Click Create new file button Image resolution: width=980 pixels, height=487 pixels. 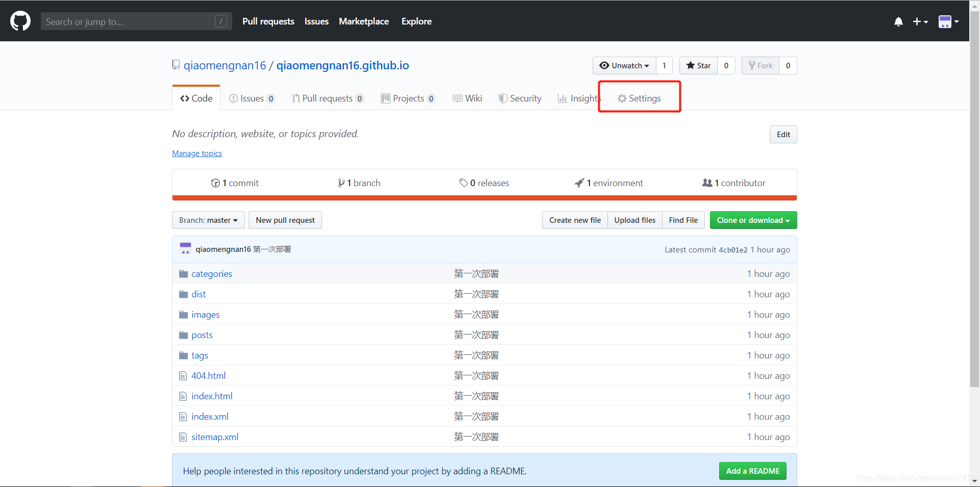click(575, 220)
